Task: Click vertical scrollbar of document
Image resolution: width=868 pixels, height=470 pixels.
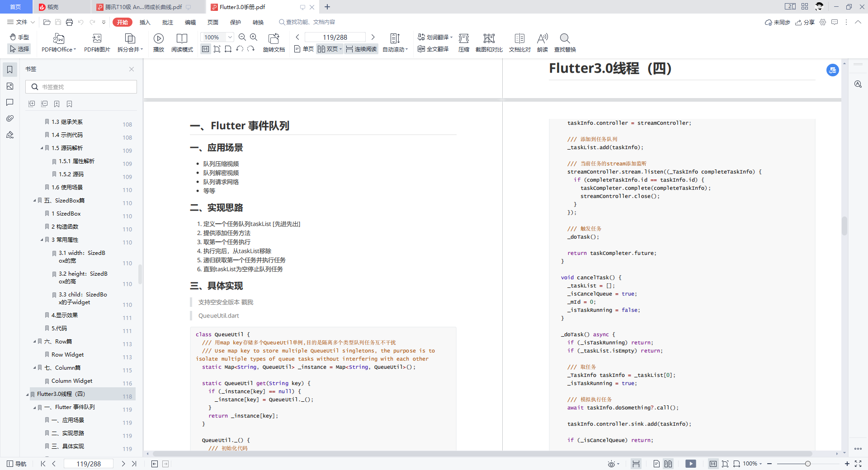Action: [844, 226]
